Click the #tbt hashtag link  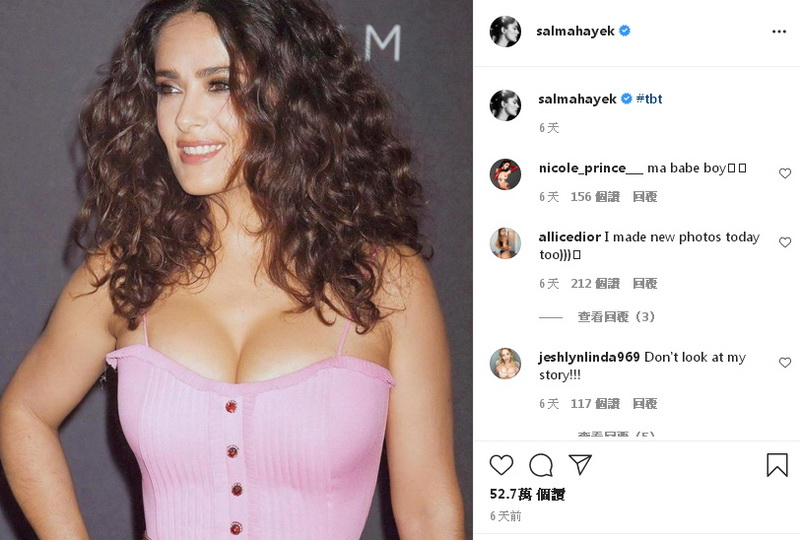(649, 99)
